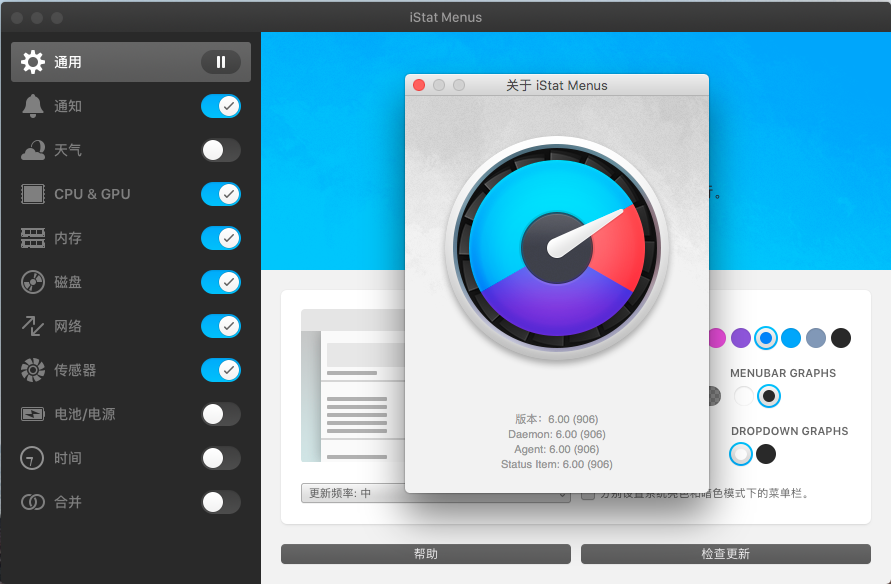Disable the CPU & GPU switch
This screenshot has height=584, width=891.
click(x=221, y=194)
